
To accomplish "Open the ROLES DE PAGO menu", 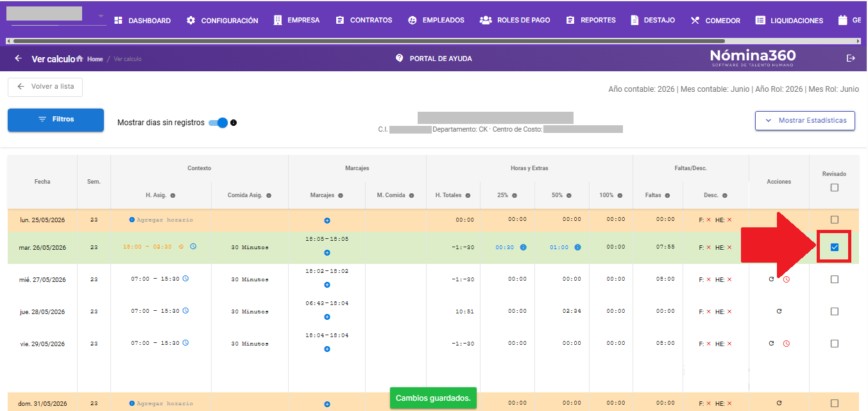I will tap(515, 20).
